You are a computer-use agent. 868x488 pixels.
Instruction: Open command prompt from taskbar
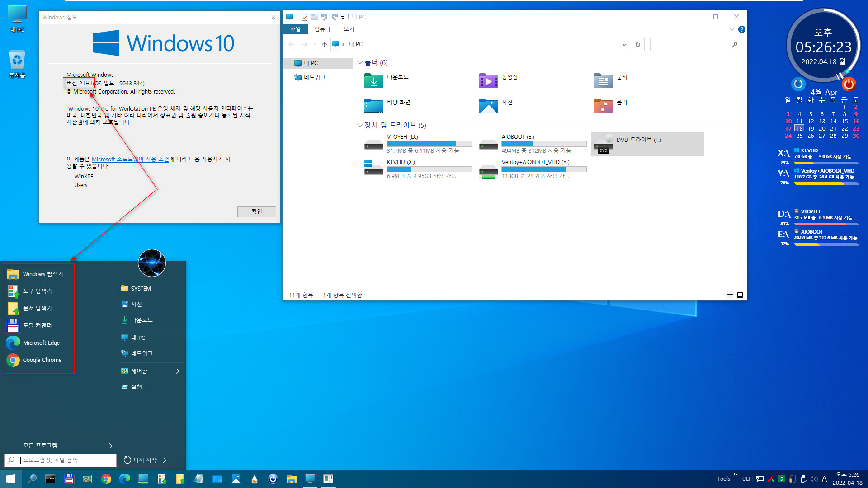50,479
